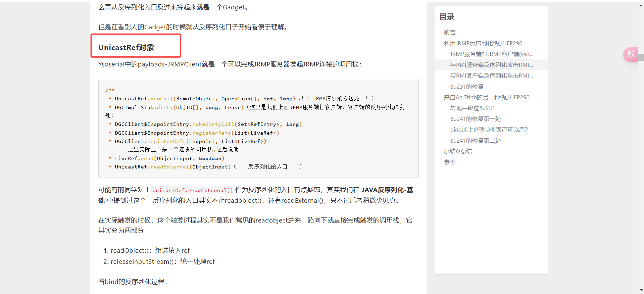
Task: Open bind加上IP限制枷锁还可以用? entry
Action: coord(489,130)
